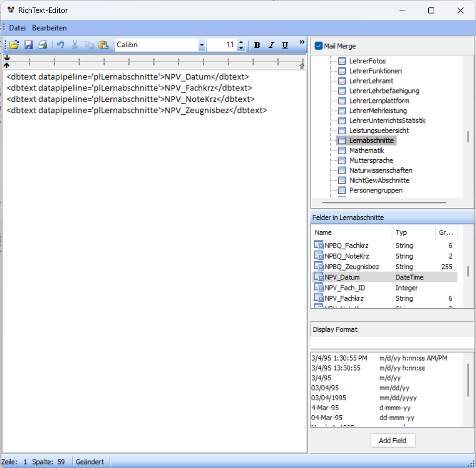476x468 pixels.
Task: Open the Datei menu
Action: (x=17, y=28)
